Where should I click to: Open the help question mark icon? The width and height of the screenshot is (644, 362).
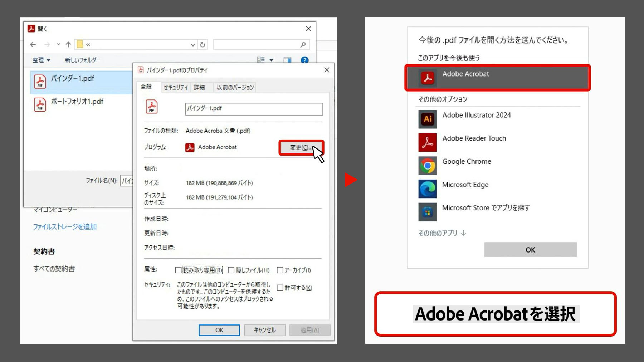click(x=304, y=60)
